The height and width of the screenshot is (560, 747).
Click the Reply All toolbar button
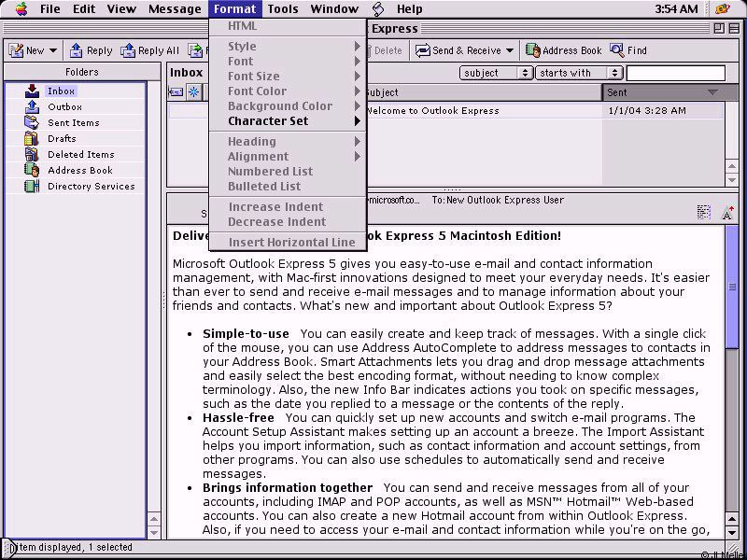pyautogui.click(x=149, y=50)
